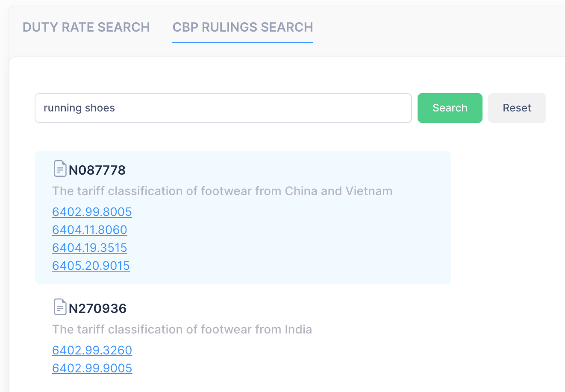Switch to the Duty Rate Search tab
Image resolution: width=565 pixels, height=392 pixels.
click(x=86, y=27)
